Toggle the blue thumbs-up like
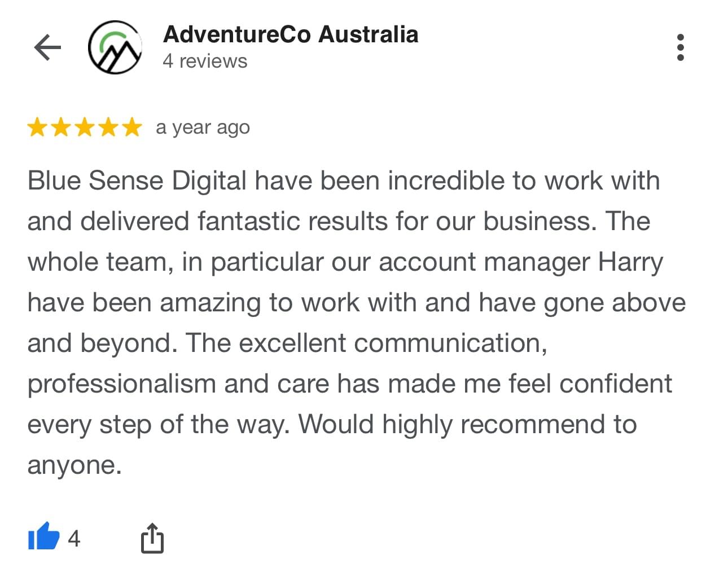This screenshot has width=728, height=577. point(43,536)
